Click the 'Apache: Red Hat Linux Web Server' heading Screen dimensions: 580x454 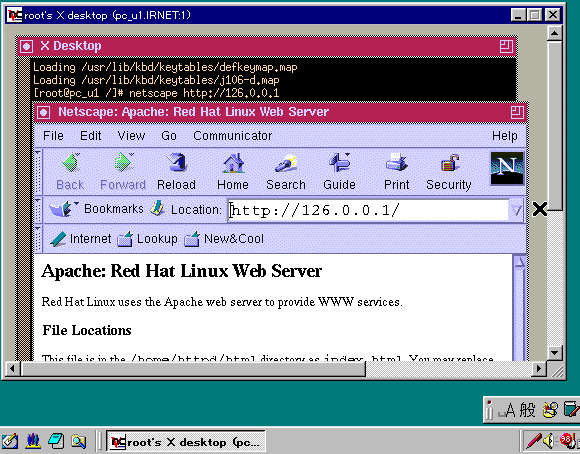coord(182,271)
